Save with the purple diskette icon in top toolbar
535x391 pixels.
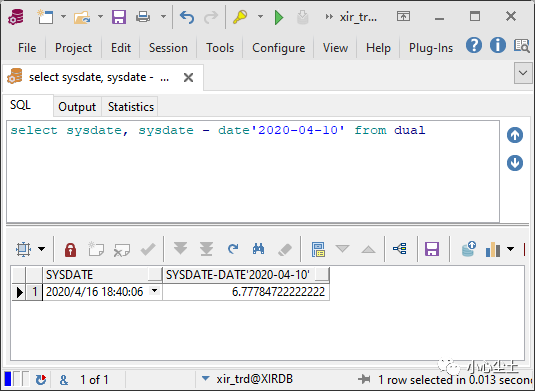point(119,17)
